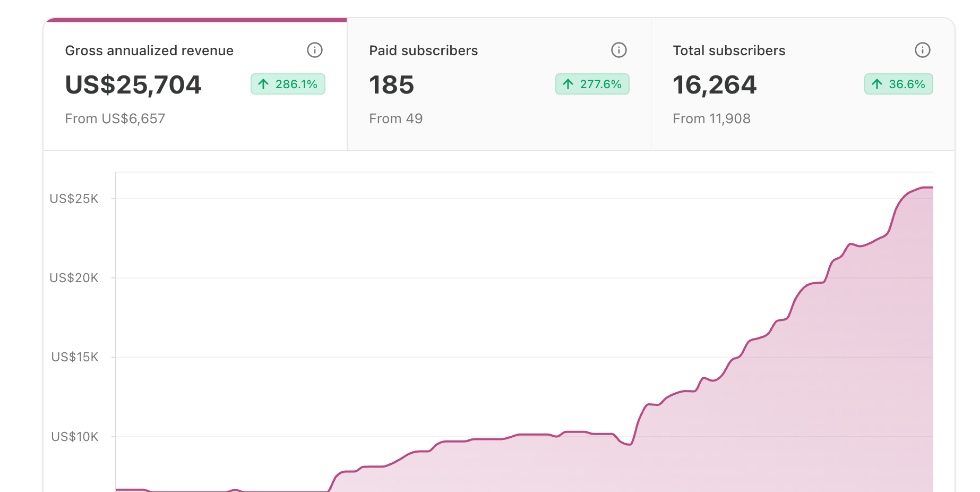Open the Total subscribers tab
This screenshot has width=980, height=492.
(728, 50)
